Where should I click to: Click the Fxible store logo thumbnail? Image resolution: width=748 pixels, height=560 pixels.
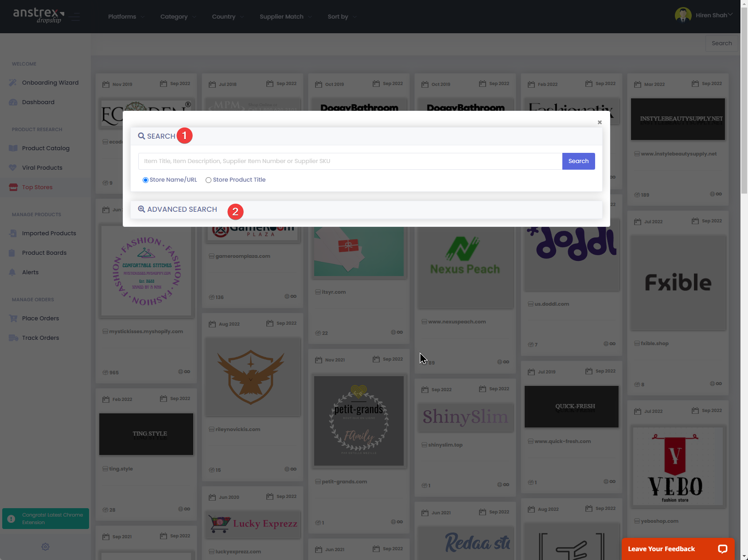[x=678, y=283]
